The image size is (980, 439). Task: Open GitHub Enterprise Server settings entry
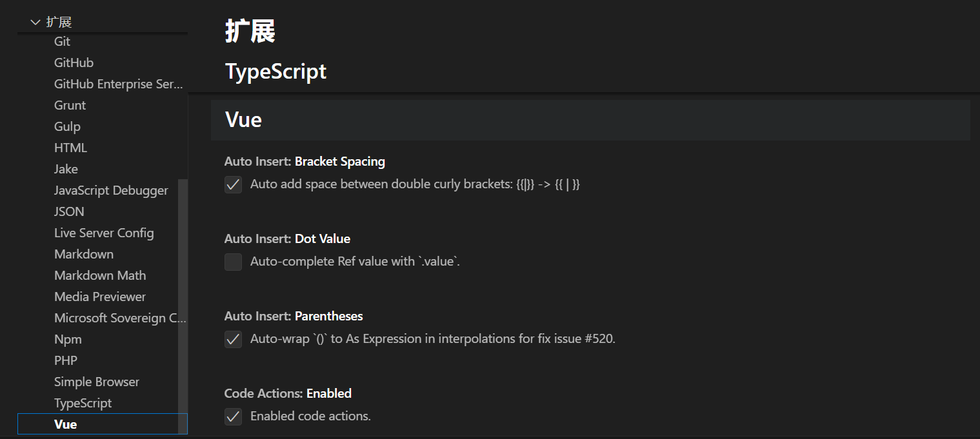(x=119, y=84)
